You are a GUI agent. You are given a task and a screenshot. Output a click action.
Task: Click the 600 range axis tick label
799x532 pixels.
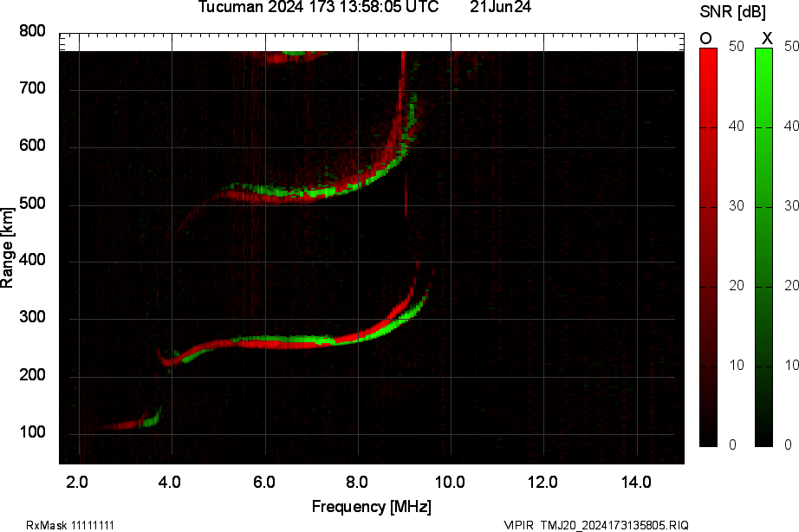point(33,146)
